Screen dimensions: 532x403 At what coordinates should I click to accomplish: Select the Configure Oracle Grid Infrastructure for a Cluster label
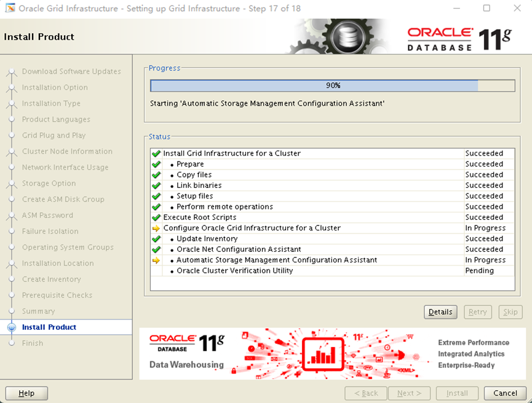tap(252, 228)
